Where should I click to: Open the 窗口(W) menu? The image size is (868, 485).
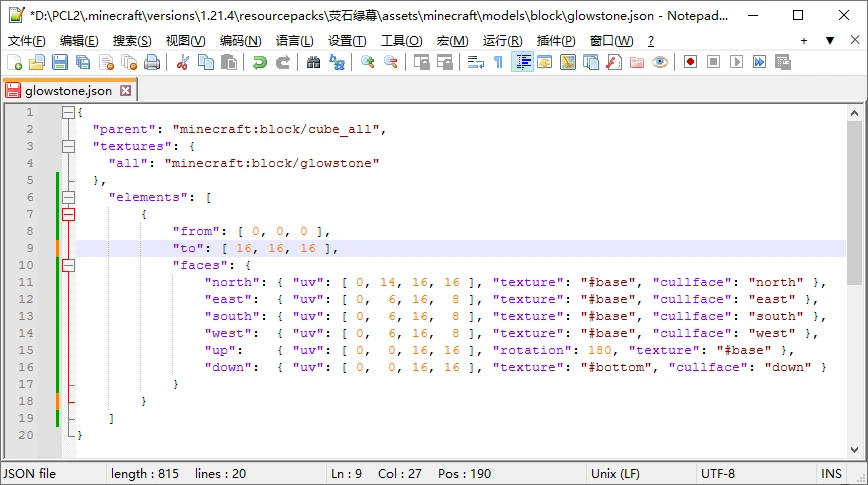(611, 40)
